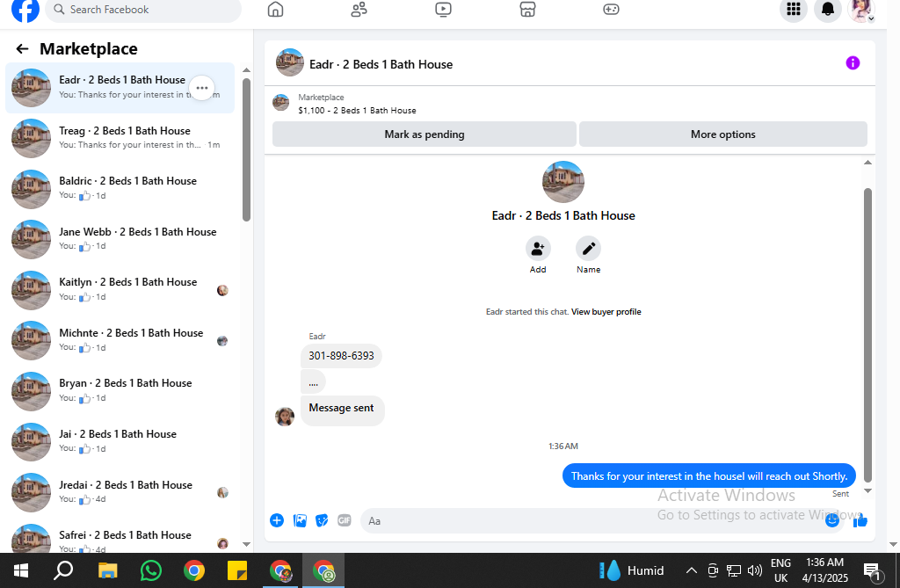Click the large house listing thumbnail
This screenshot has width=900, height=588.
pyautogui.click(x=563, y=182)
